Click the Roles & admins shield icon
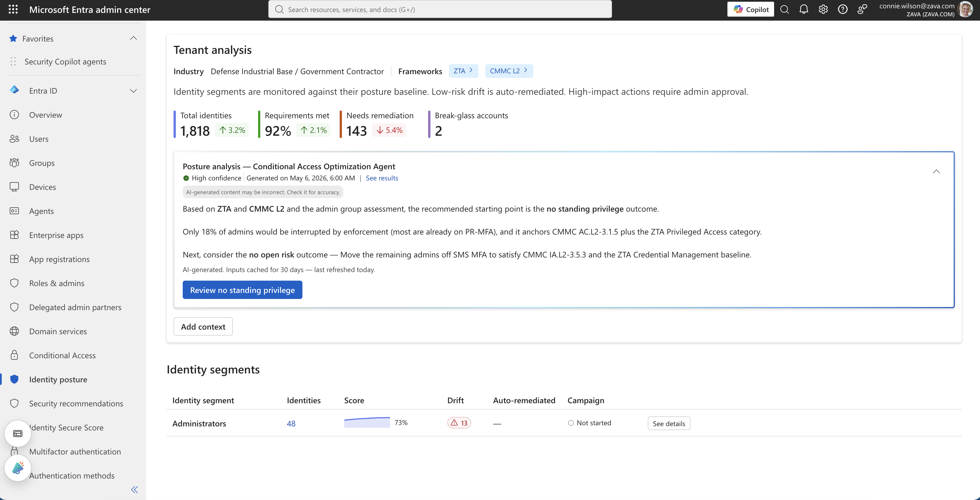 click(14, 283)
